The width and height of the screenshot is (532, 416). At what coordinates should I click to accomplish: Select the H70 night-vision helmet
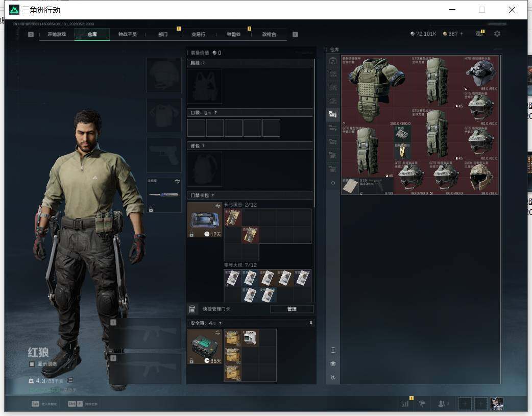[481, 73]
